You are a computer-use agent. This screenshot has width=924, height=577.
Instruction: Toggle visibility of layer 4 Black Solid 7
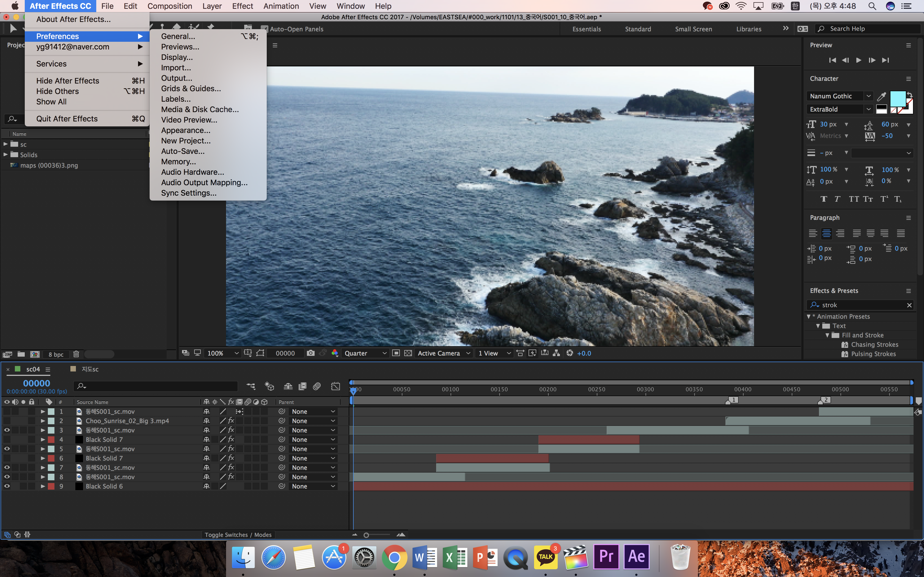click(7, 439)
